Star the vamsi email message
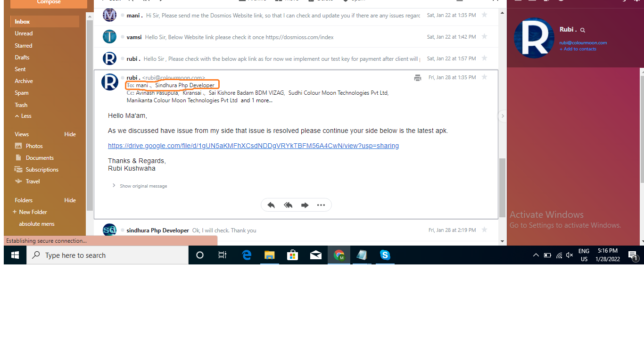 pos(484,37)
